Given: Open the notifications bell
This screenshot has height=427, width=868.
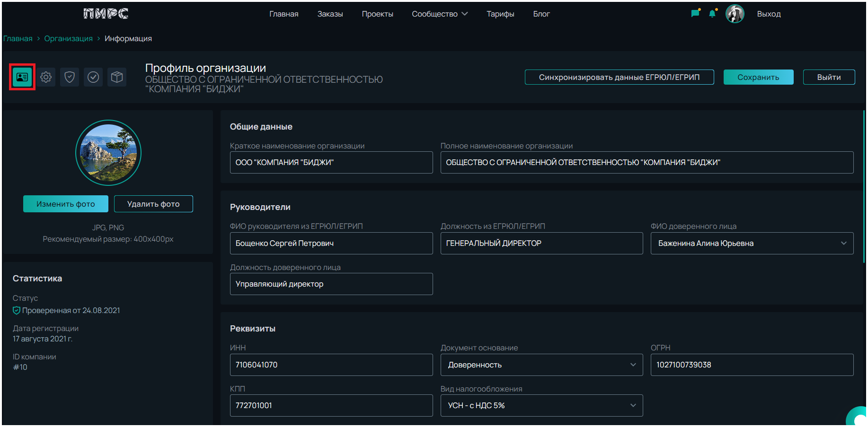Looking at the screenshot, I should point(712,14).
